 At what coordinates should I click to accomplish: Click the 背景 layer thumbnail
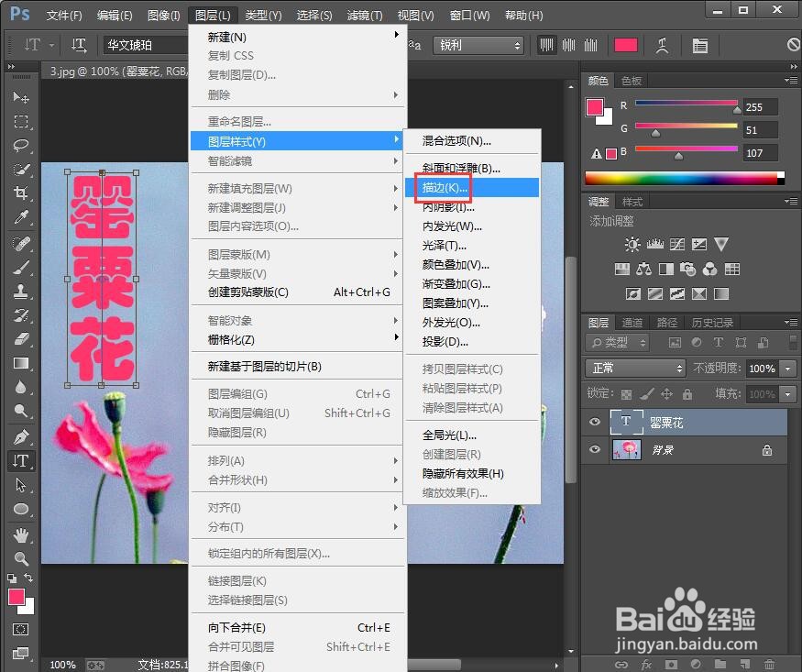click(x=627, y=449)
